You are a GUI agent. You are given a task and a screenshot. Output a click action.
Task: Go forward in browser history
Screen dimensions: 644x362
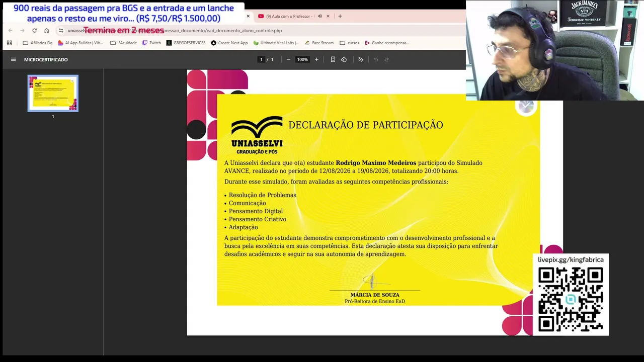(22, 31)
